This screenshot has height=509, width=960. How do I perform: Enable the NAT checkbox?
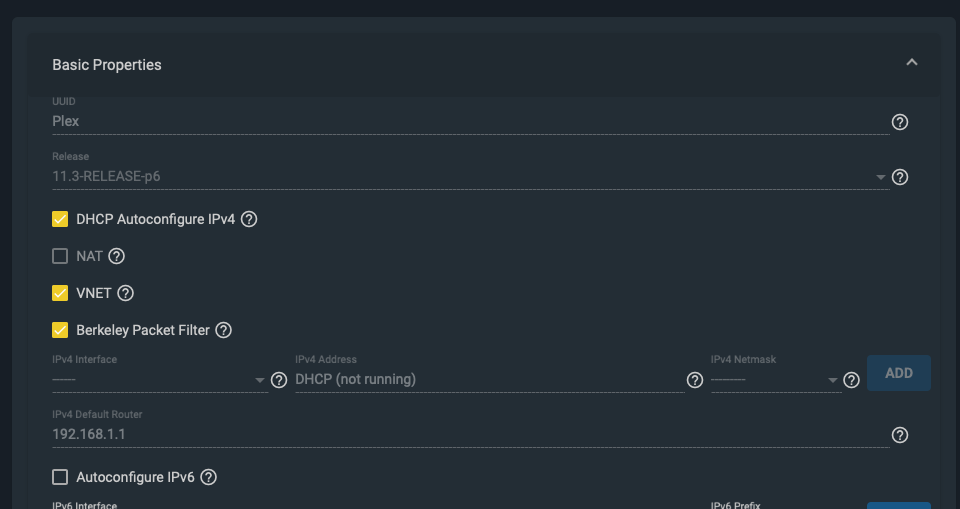pos(60,256)
